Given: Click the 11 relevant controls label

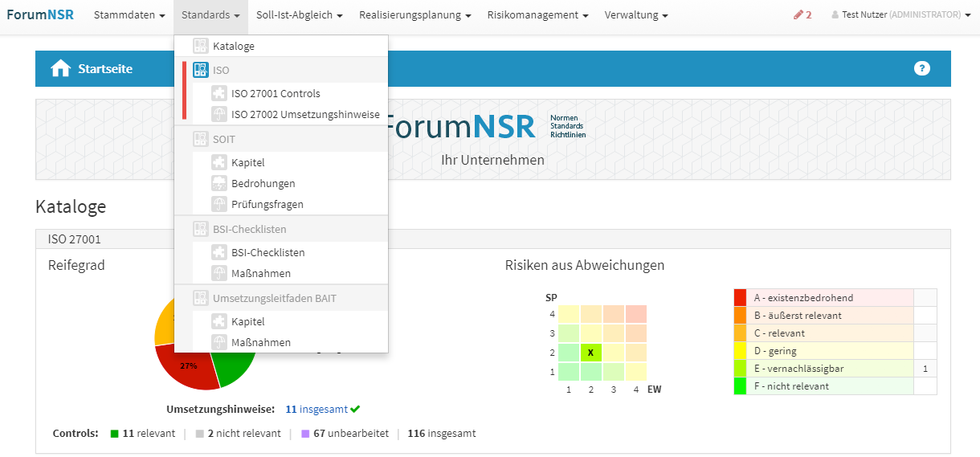Looking at the screenshot, I should 143,433.
